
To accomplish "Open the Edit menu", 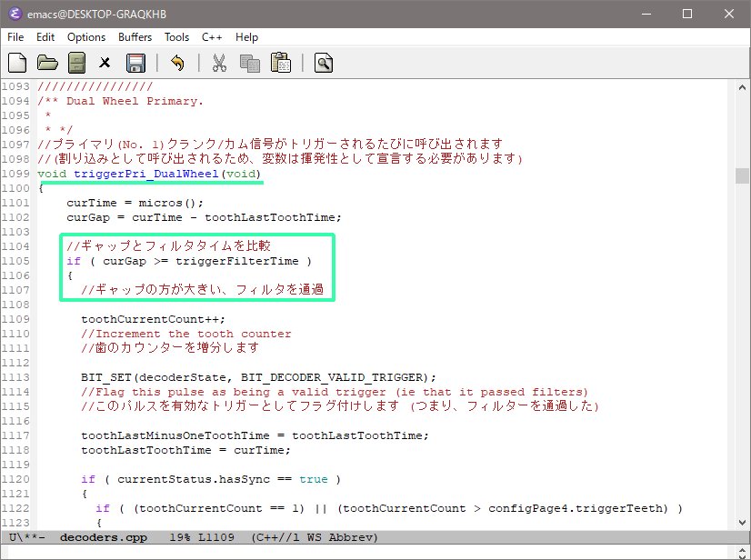I will pos(45,37).
